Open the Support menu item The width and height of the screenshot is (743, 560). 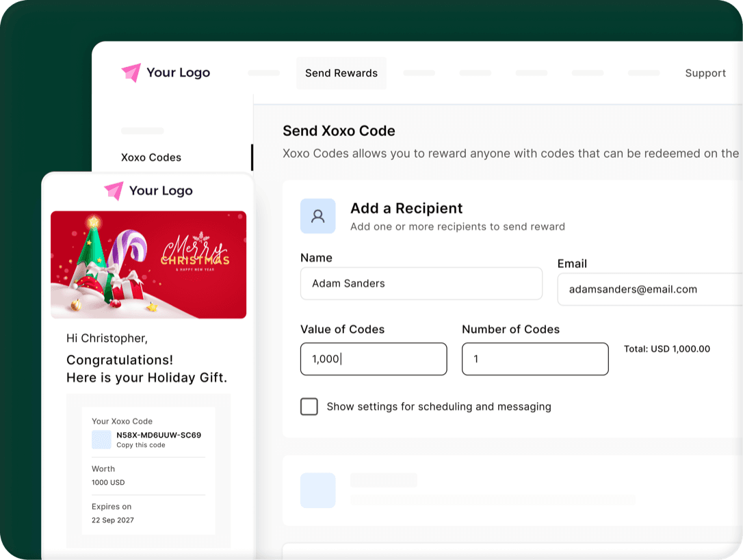click(705, 73)
